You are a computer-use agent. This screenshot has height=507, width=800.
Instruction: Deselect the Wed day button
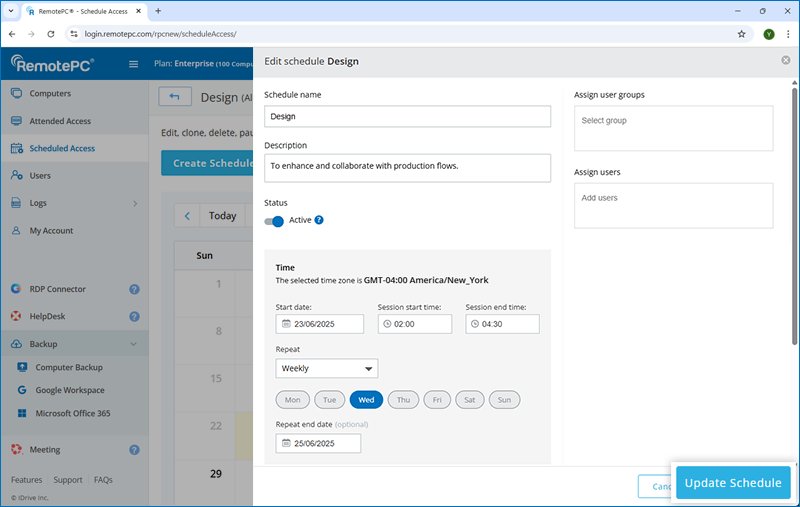tap(366, 400)
